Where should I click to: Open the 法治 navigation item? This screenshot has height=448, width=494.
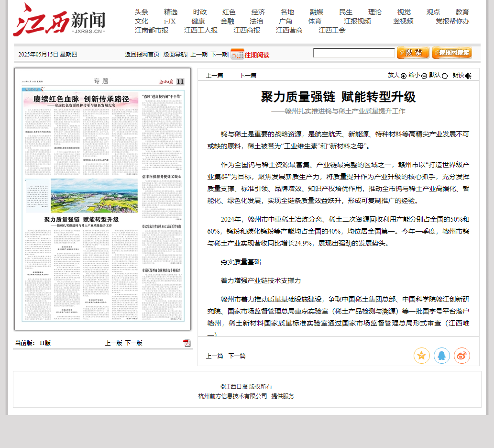click(256, 22)
